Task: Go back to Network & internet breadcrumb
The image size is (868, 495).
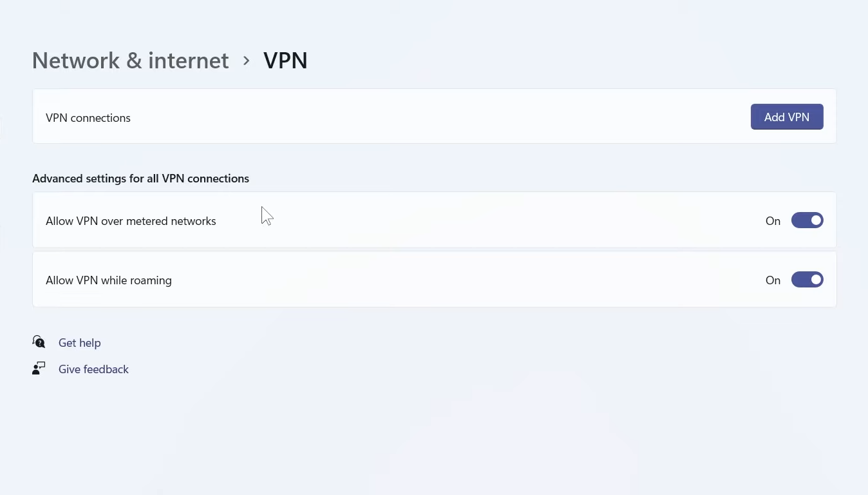Action: (130, 61)
